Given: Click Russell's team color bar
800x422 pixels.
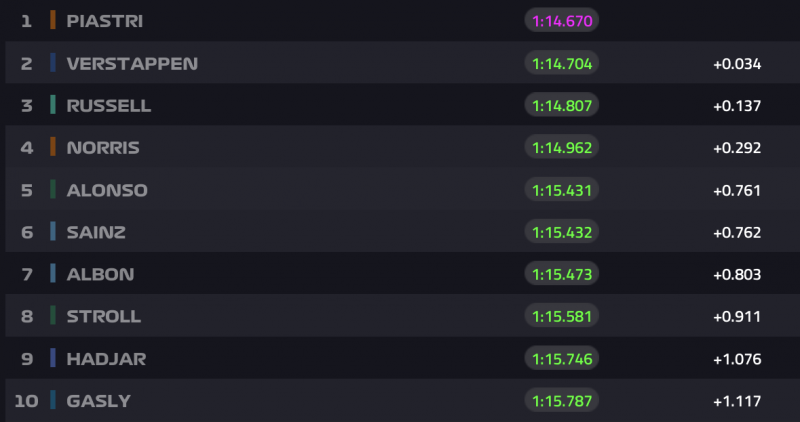Looking at the screenshot, I should pos(52,105).
